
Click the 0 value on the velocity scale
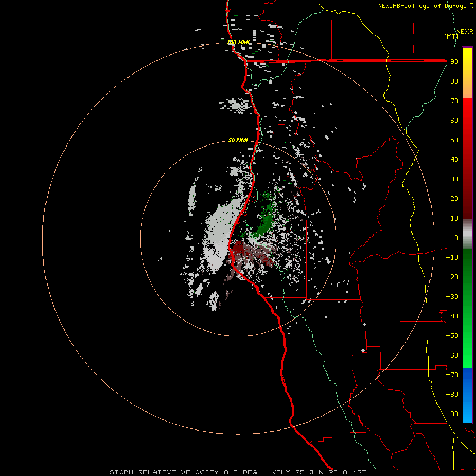(456, 237)
